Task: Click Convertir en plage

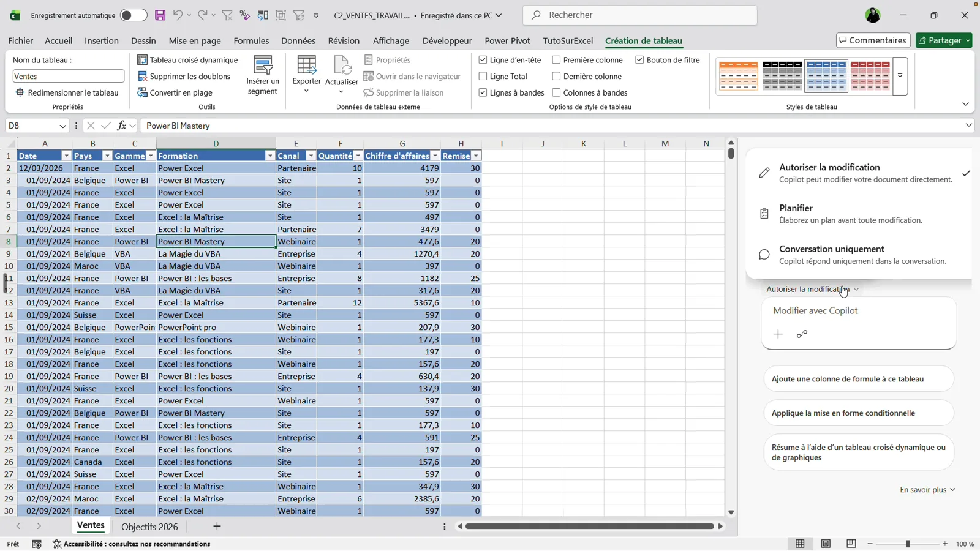Action: 175,92
